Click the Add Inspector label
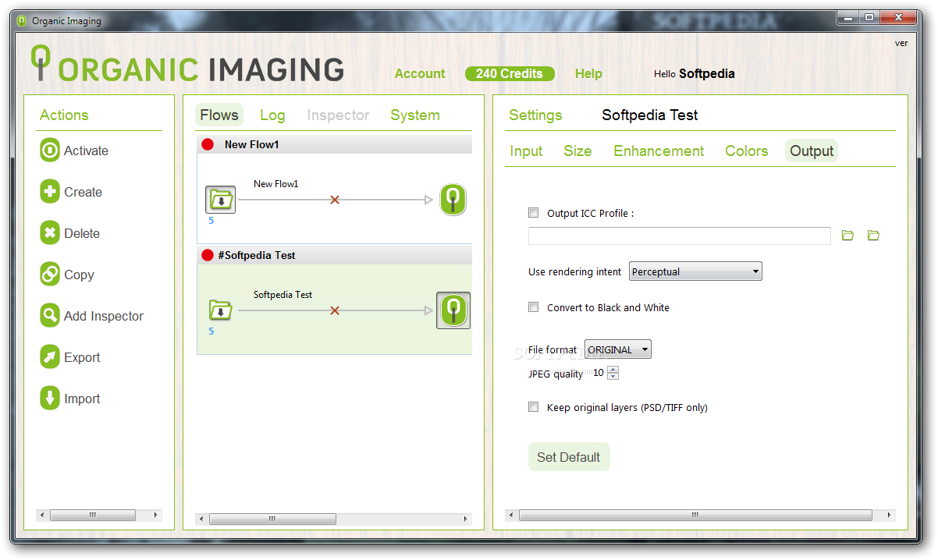Viewport: 938px width, 560px height. pos(104,316)
